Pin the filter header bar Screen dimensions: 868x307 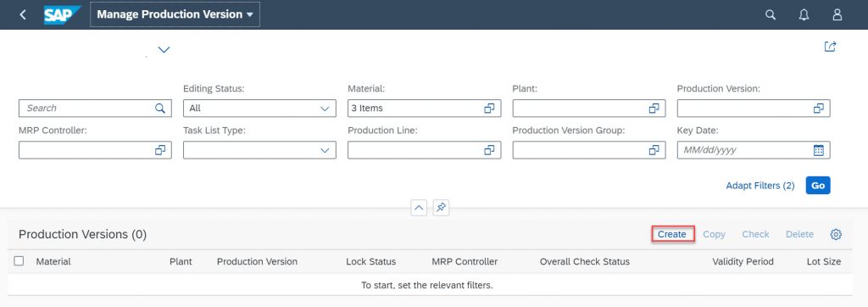pos(441,207)
